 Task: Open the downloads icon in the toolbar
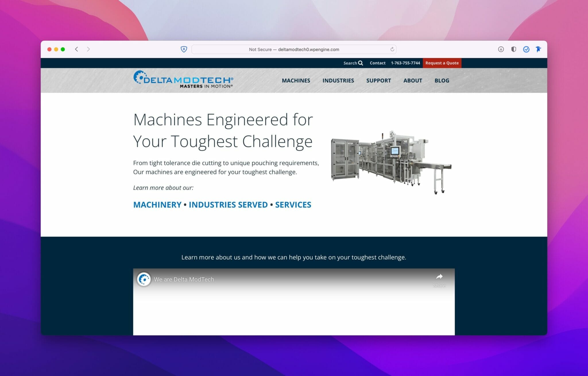501,49
